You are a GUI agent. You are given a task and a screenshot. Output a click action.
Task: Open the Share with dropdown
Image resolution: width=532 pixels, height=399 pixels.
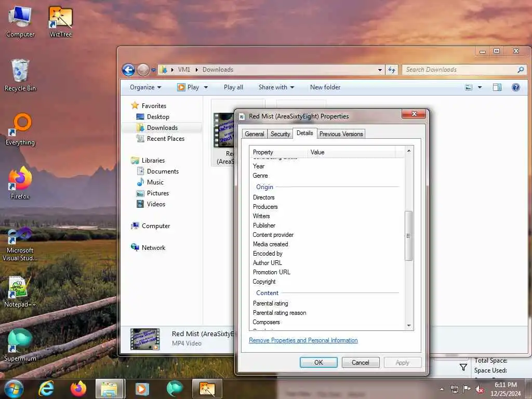[x=276, y=87]
